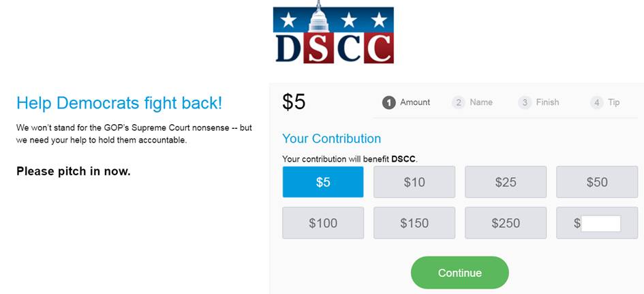Pick the $150 donation option
This screenshot has width=644, height=294.
coord(414,223)
